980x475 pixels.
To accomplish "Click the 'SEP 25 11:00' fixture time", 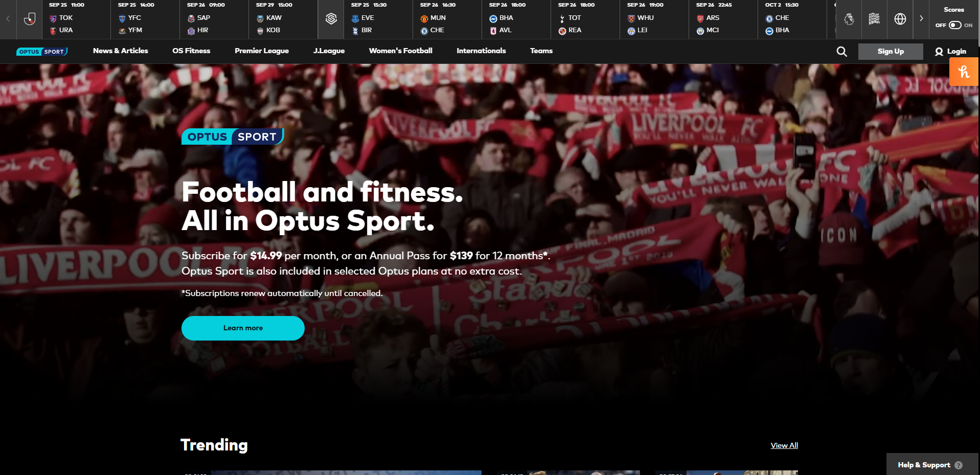I will 66,5.
